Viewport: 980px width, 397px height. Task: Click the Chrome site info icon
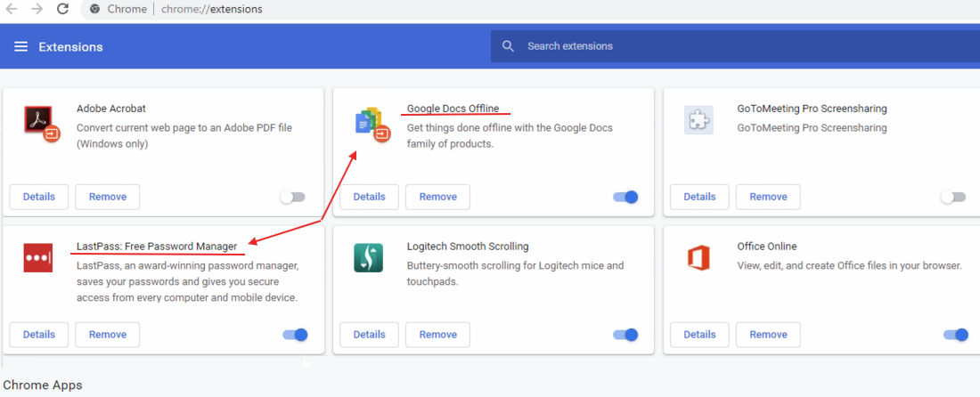tap(95, 10)
